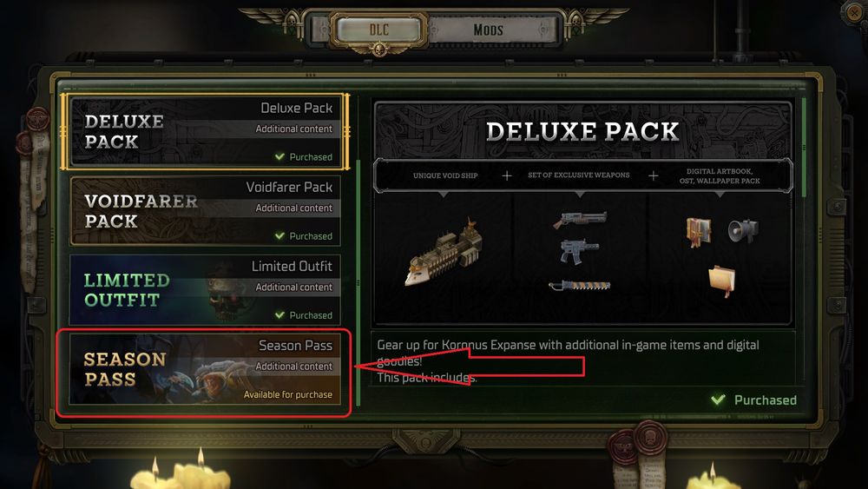
Task: Click the description panel right scrollbar
Action: (804, 148)
